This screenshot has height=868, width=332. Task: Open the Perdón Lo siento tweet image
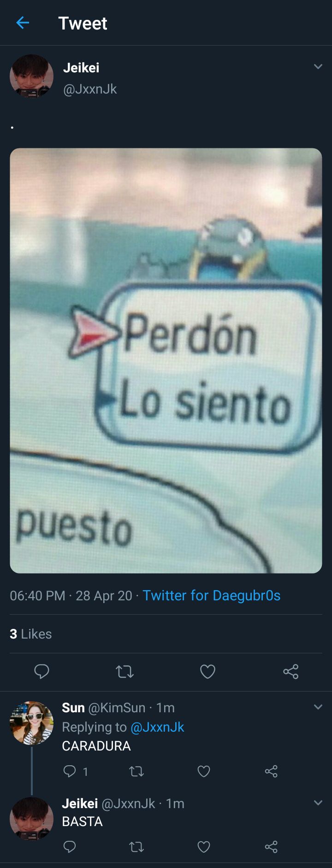click(x=166, y=361)
